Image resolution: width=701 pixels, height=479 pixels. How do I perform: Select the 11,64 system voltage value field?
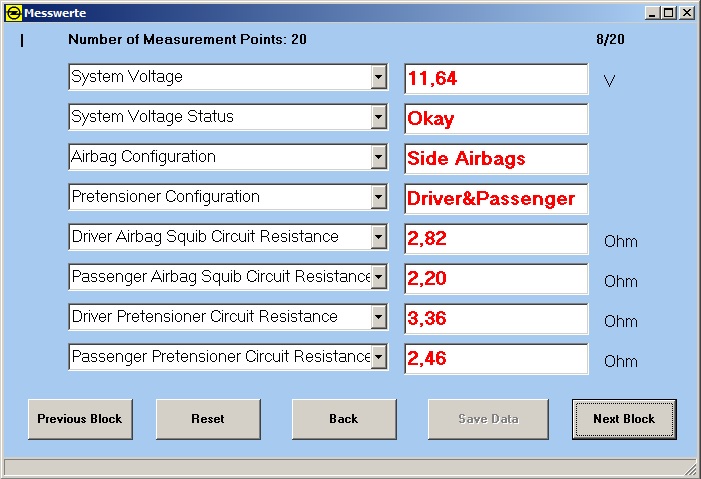[496, 79]
